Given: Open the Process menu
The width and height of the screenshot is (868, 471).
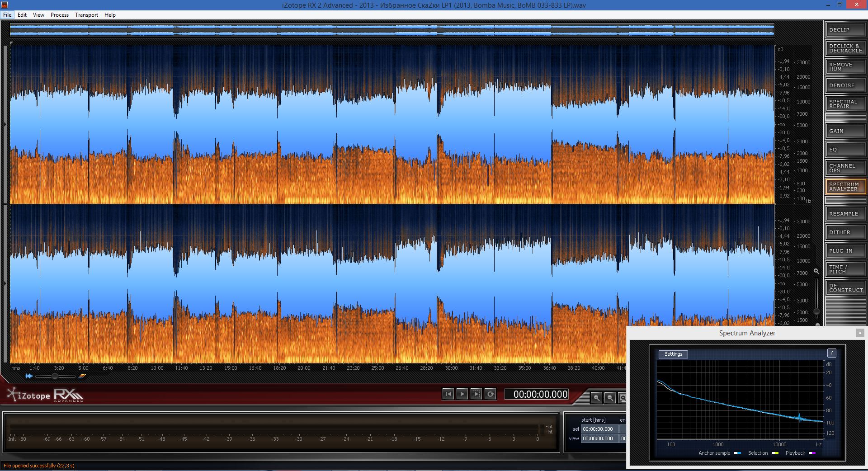Looking at the screenshot, I should click(x=60, y=15).
